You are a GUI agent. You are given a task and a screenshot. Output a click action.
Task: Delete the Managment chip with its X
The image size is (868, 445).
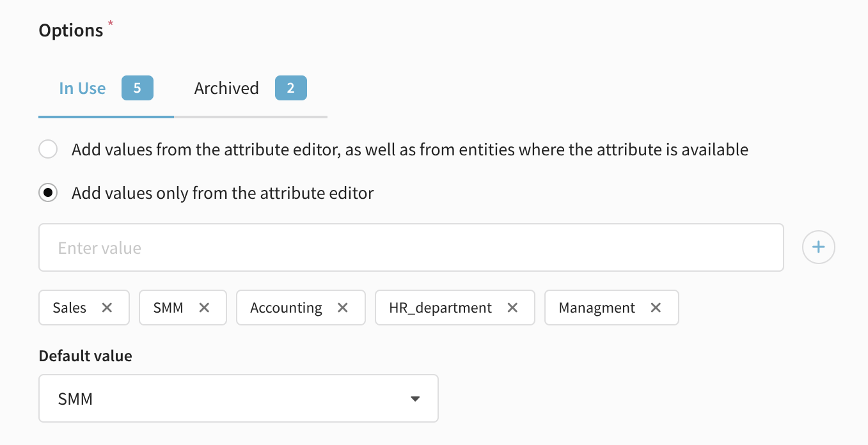tap(656, 308)
